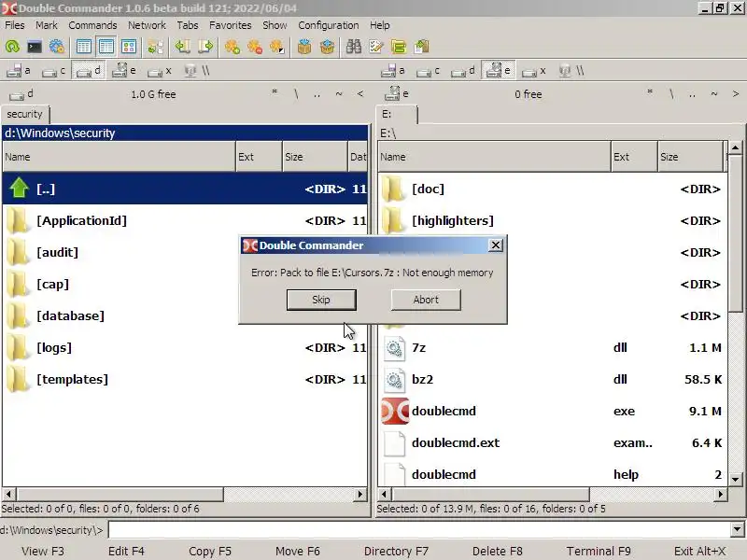
Task: Open left panel drive list dropdown d
Action: [x=21, y=94]
